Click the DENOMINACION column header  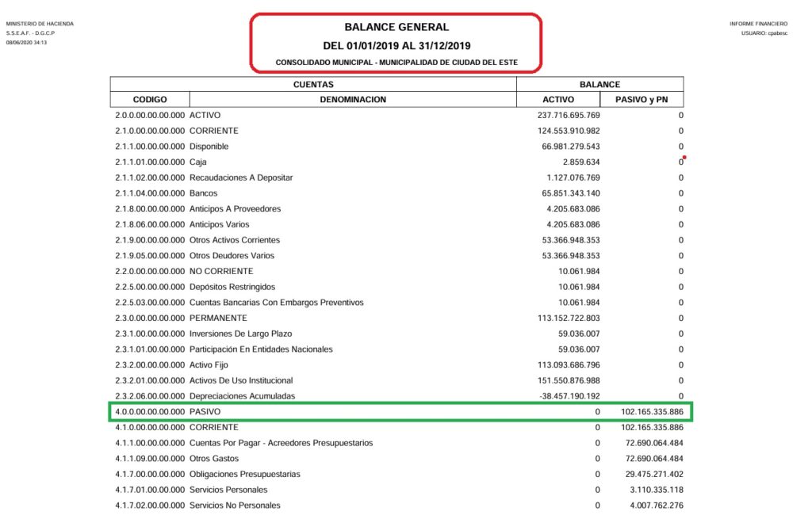(353, 99)
